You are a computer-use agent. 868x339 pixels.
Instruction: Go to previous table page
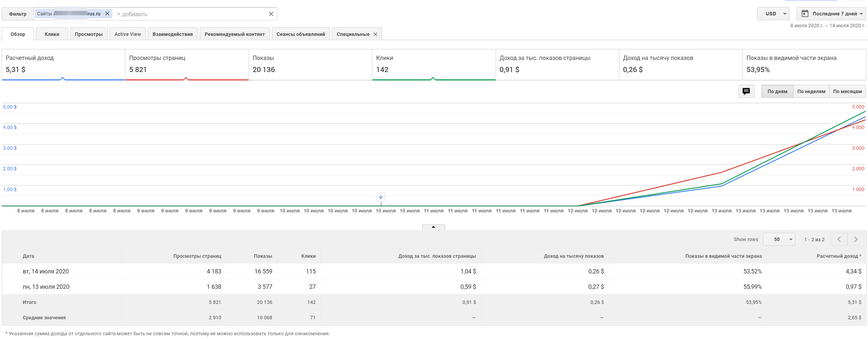coord(839,239)
